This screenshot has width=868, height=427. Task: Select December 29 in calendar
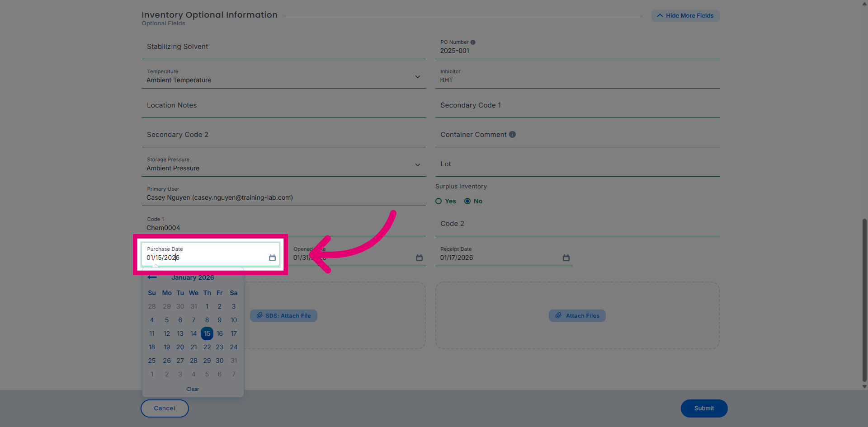[167, 306]
